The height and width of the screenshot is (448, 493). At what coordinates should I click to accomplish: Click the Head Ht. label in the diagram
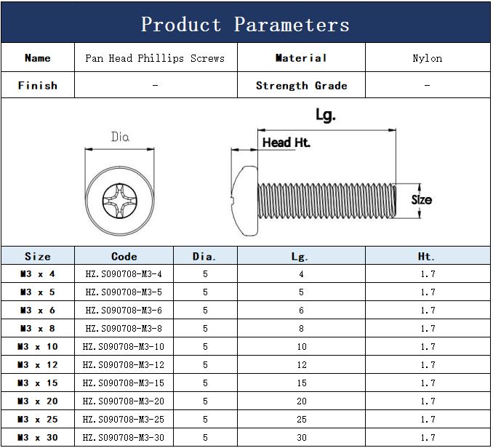click(286, 143)
